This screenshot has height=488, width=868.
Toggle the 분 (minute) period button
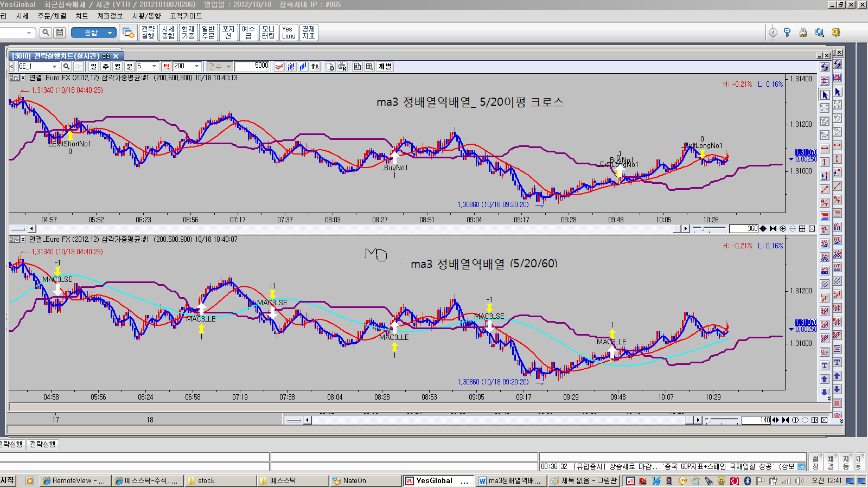129,66
